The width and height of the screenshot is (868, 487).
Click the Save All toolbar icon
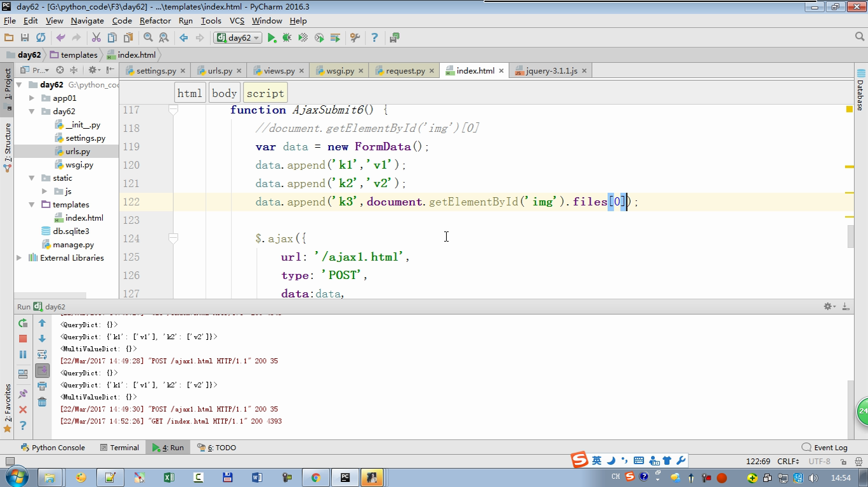click(x=25, y=38)
